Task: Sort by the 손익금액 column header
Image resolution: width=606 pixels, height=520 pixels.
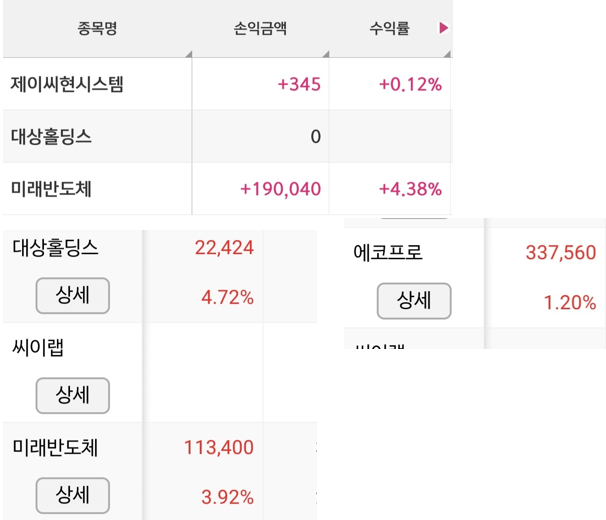Action: click(260, 28)
